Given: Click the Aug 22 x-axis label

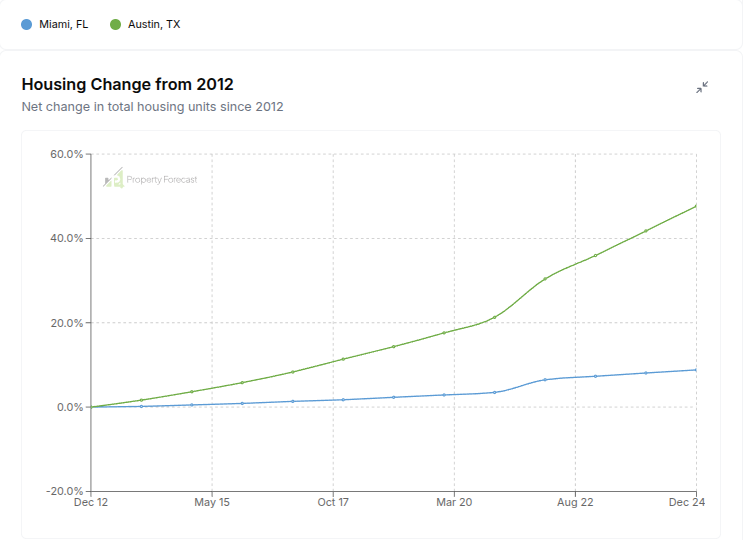Looking at the screenshot, I should [x=575, y=502].
